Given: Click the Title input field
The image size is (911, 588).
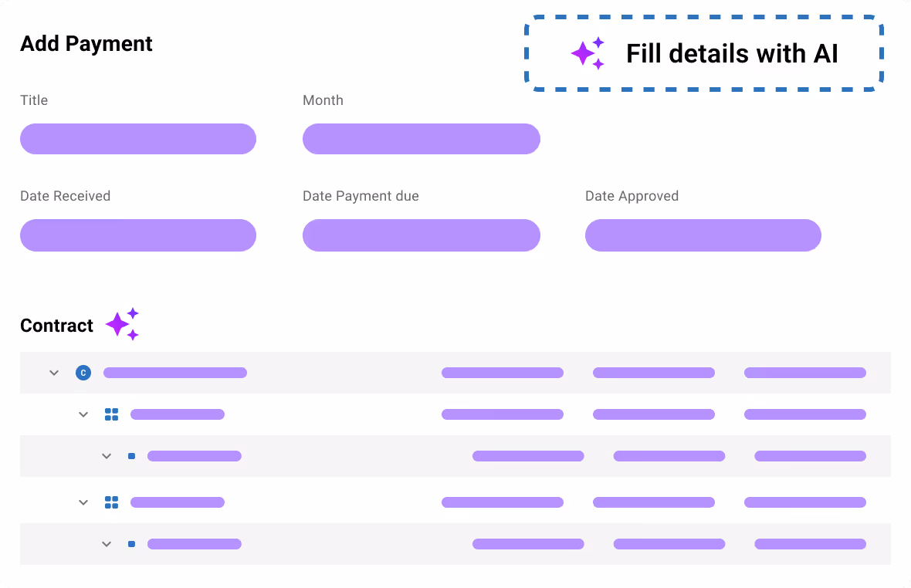Looking at the screenshot, I should [x=137, y=139].
